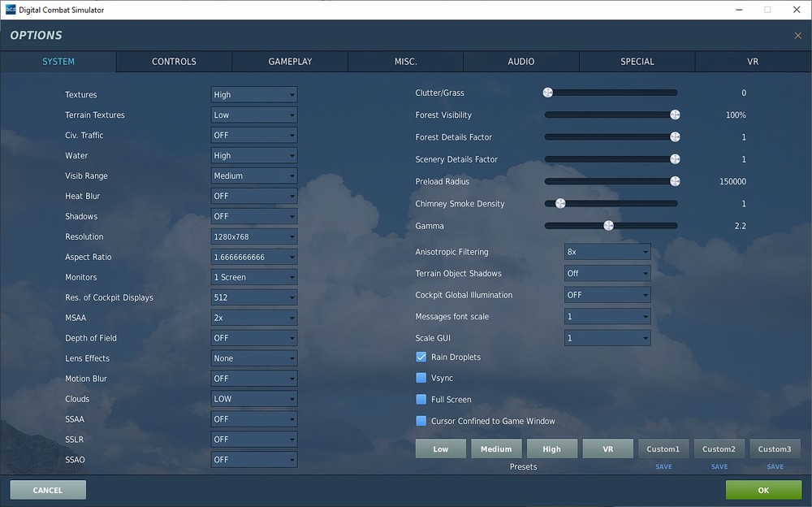The width and height of the screenshot is (812, 507).
Task: Switch to the VR tab
Action: tap(752, 61)
